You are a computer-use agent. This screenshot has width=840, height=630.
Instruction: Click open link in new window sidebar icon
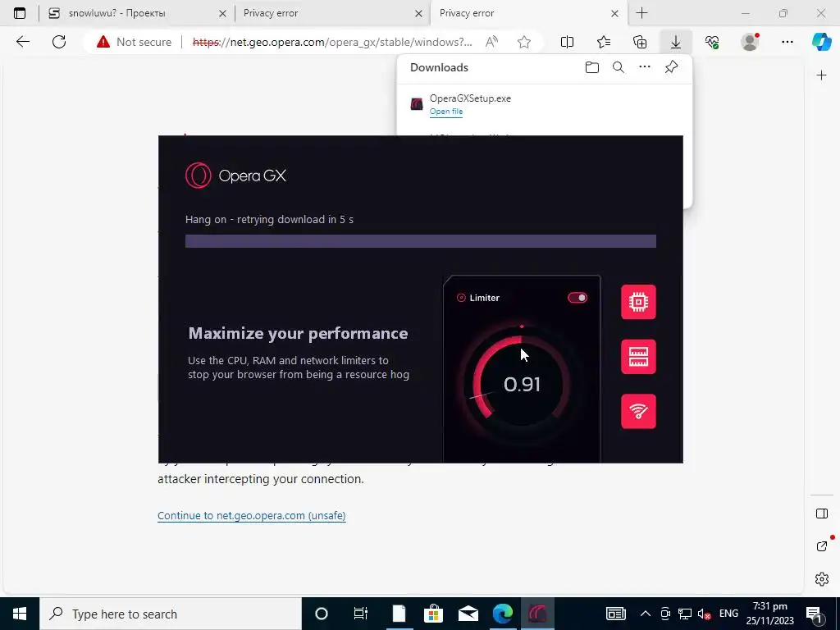point(821,546)
